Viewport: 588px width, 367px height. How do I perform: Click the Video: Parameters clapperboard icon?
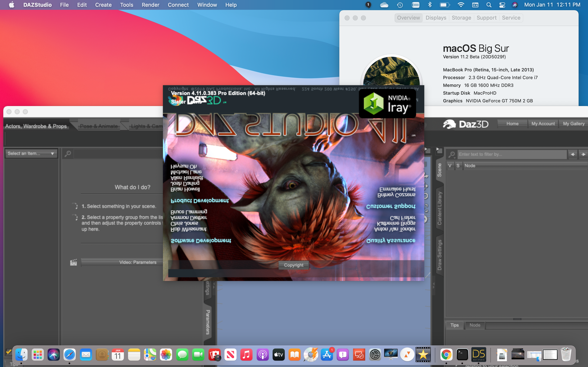73,262
